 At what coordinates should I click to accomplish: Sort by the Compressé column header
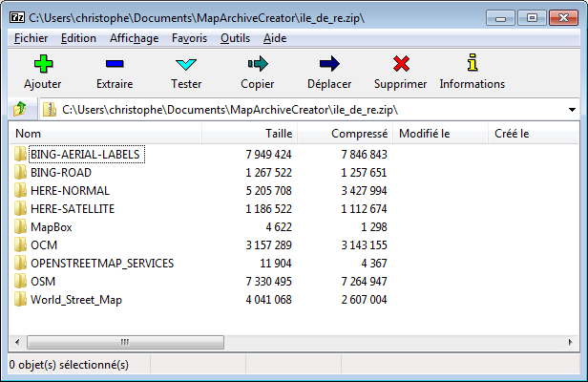(345, 133)
